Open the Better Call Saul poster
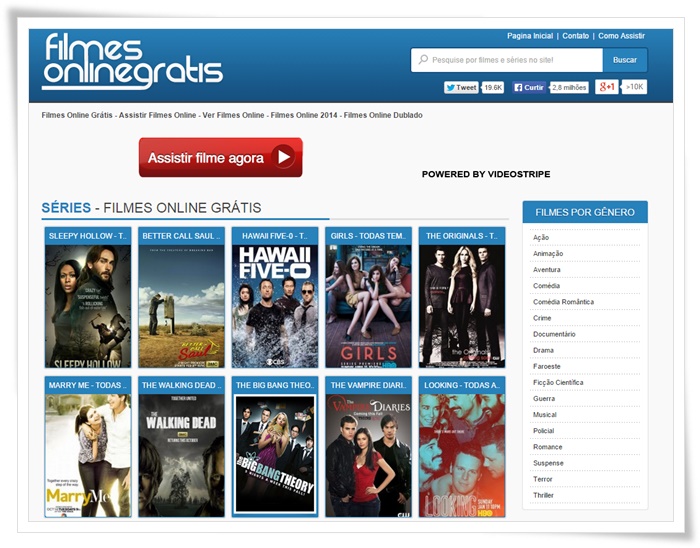The height and width of the screenshot is (548, 700). coord(181,306)
